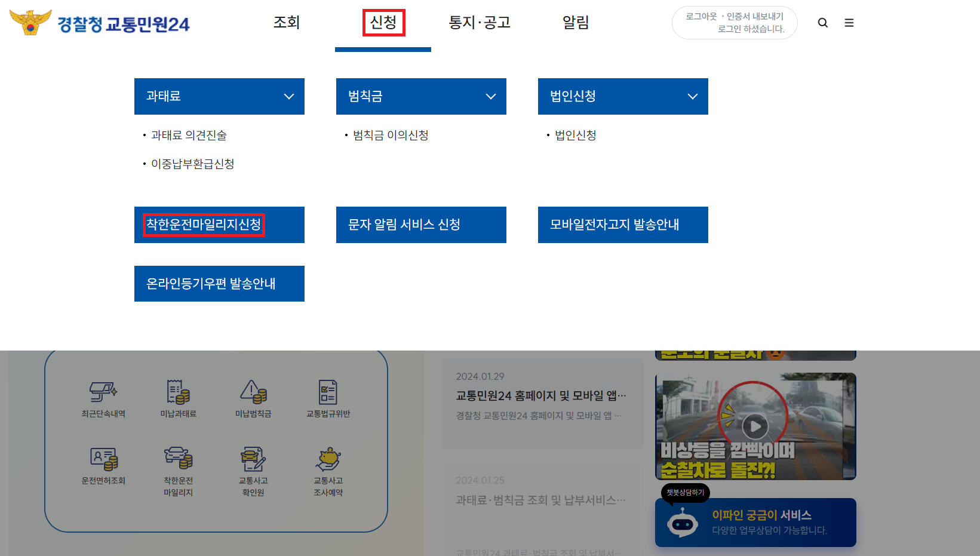Open 최근단속내역 camera icon
The width and height of the screenshot is (980, 556).
103,392
